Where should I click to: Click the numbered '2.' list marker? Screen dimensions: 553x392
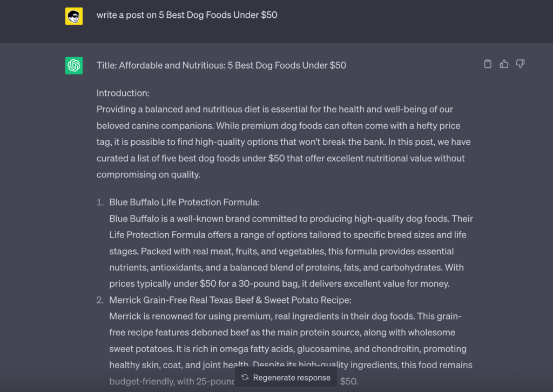[x=99, y=299]
